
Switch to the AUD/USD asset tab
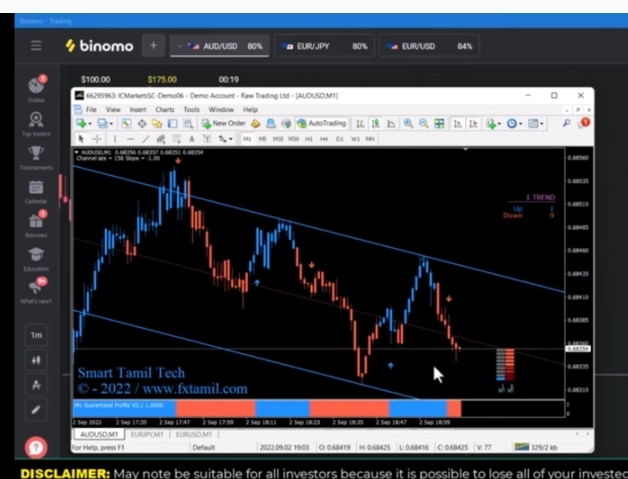point(219,46)
